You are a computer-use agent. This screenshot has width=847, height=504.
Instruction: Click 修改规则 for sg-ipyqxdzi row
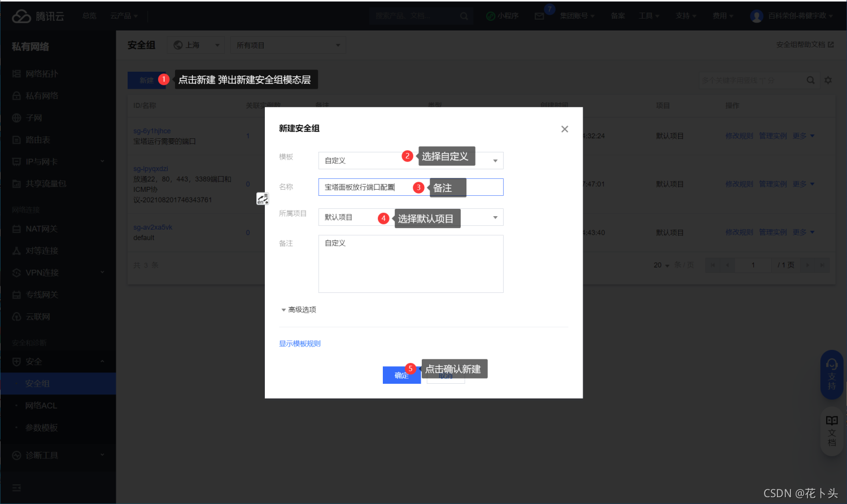pyautogui.click(x=739, y=184)
